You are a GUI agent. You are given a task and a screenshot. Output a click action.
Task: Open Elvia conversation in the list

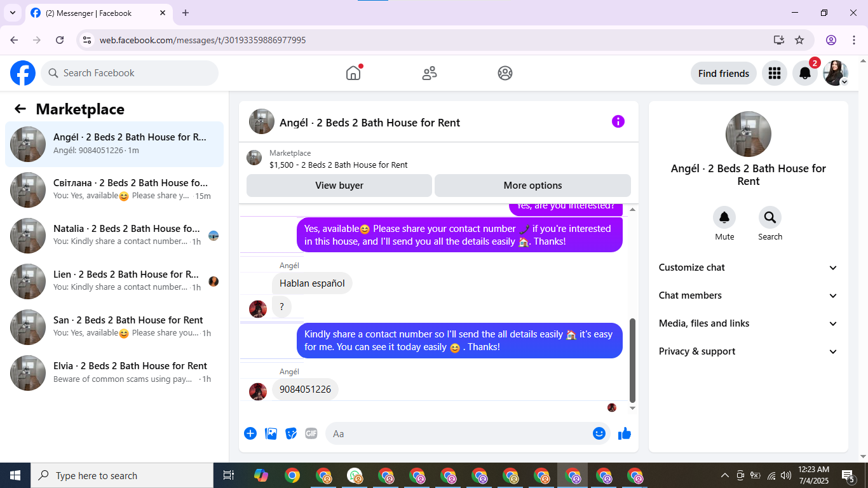[x=114, y=373]
